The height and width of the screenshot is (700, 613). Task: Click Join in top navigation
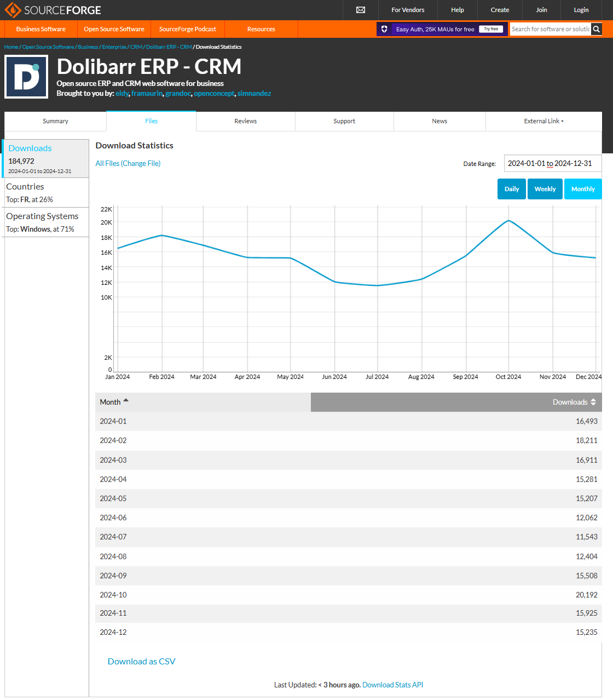541,10
